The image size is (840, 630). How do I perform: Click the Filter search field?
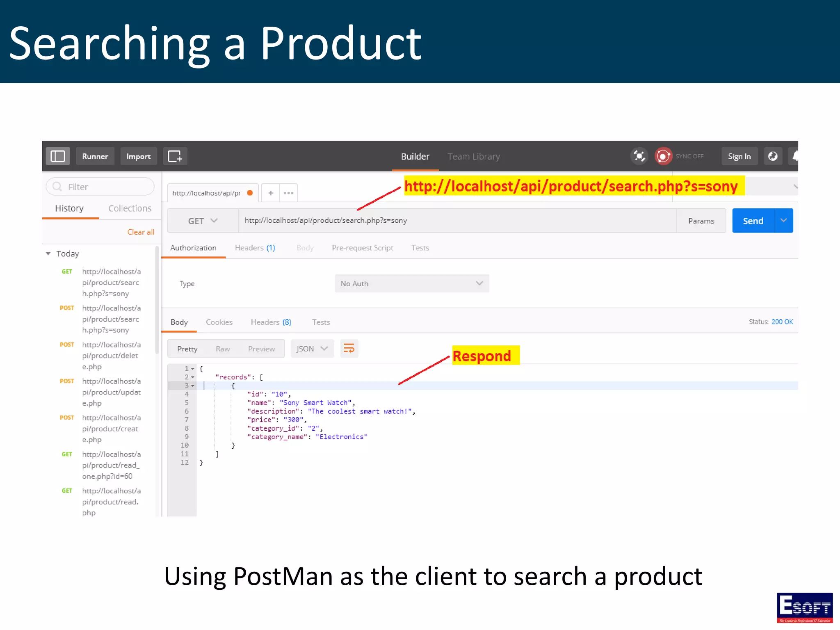click(x=100, y=187)
